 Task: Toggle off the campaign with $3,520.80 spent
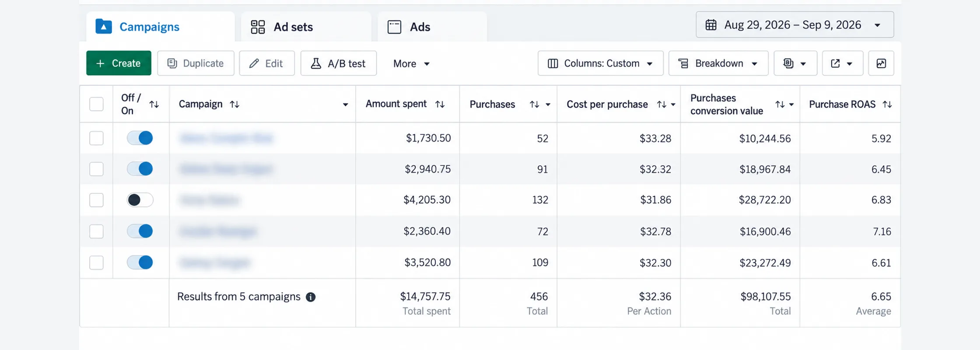click(140, 262)
